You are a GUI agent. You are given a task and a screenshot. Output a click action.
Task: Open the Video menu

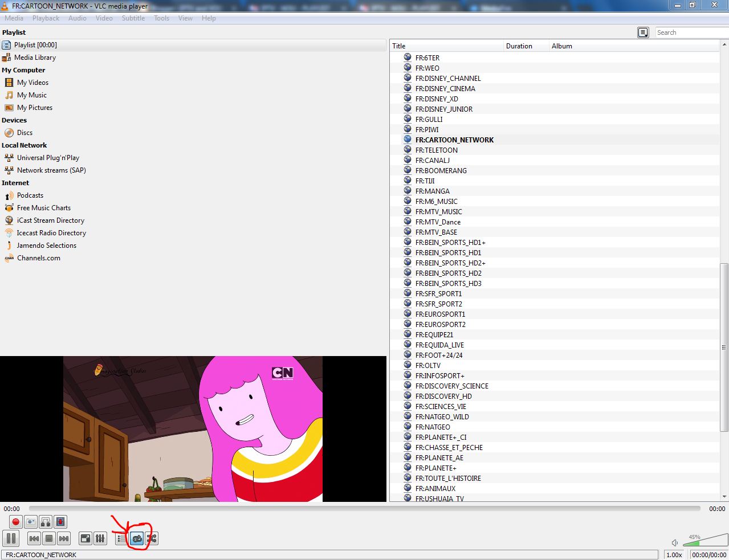click(x=104, y=18)
